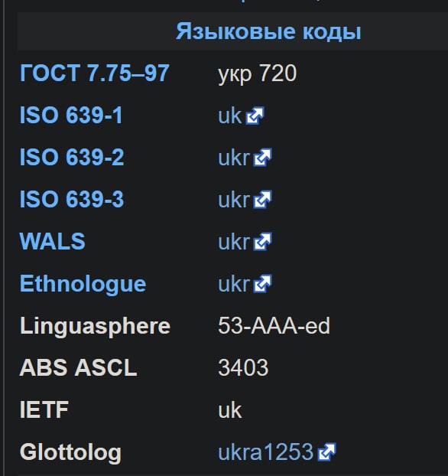Follow the uk code link for ISO 639-1
Screen dimensions: 448x476
(x=230, y=116)
